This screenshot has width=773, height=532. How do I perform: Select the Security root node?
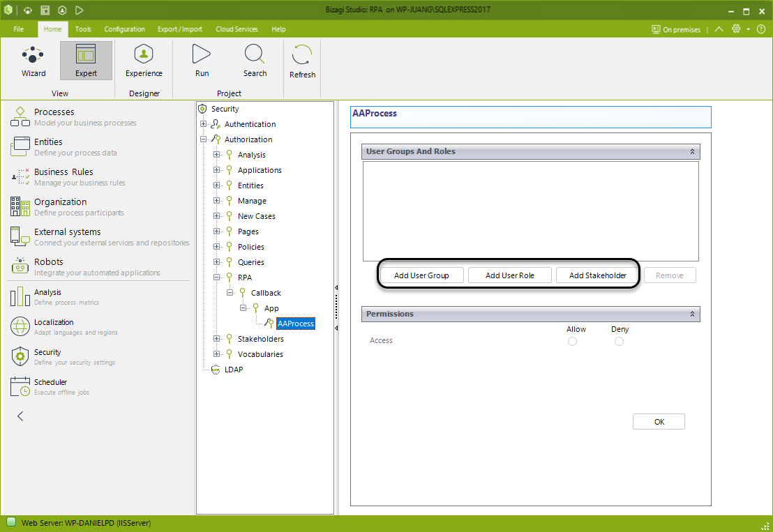point(225,109)
